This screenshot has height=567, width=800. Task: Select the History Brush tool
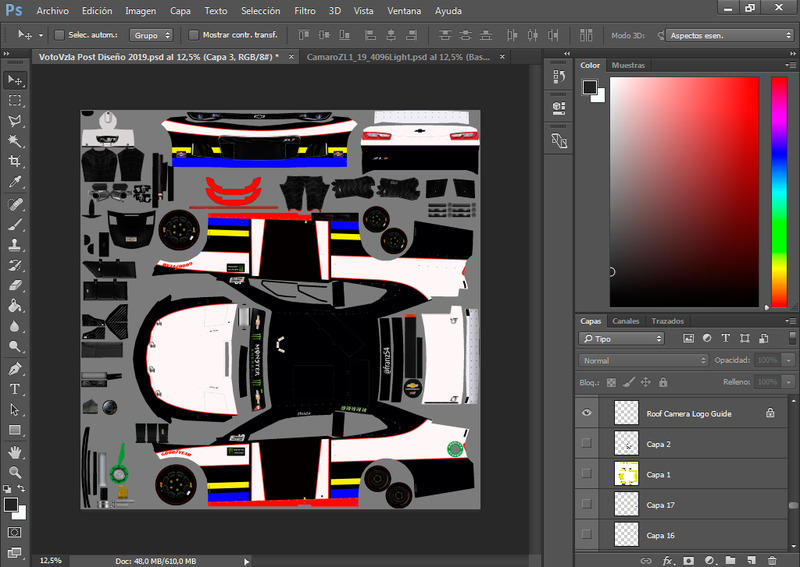tap(15, 265)
